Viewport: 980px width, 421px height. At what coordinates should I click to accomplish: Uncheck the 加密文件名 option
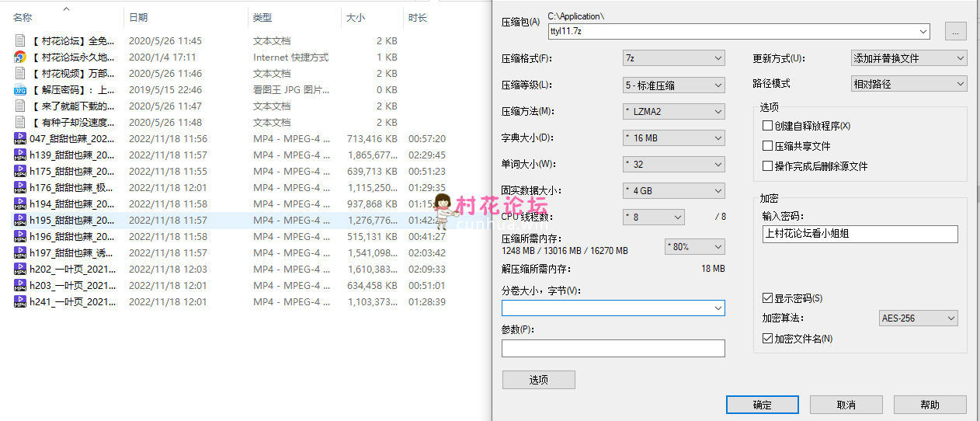767,339
